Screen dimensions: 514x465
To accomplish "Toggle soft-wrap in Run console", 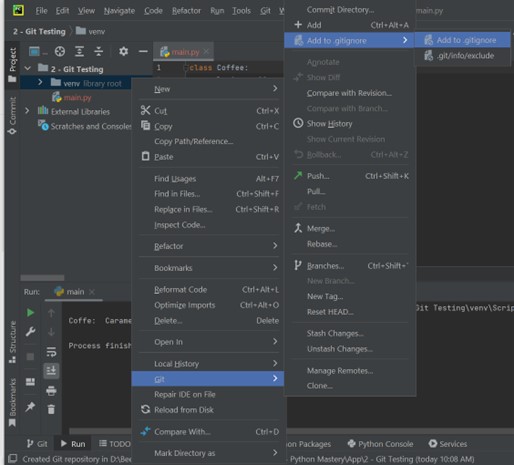I will [x=51, y=351].
